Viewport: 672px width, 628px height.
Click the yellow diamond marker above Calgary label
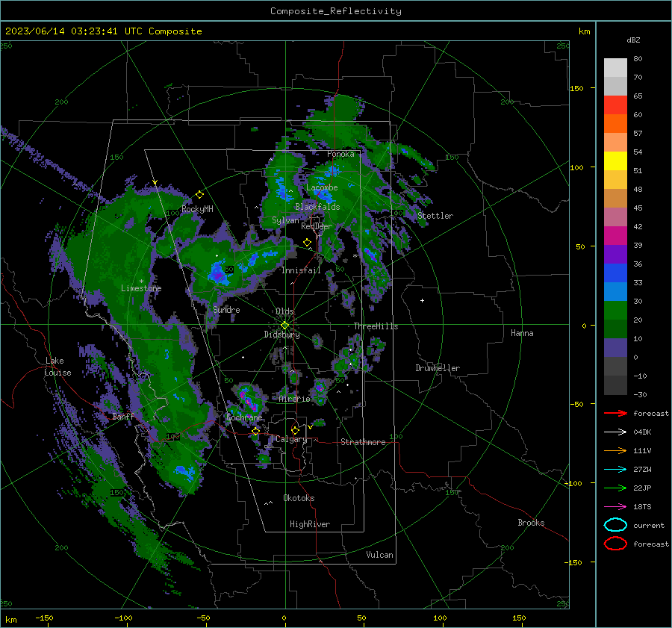pyautogui.click(x=295, y=430)
